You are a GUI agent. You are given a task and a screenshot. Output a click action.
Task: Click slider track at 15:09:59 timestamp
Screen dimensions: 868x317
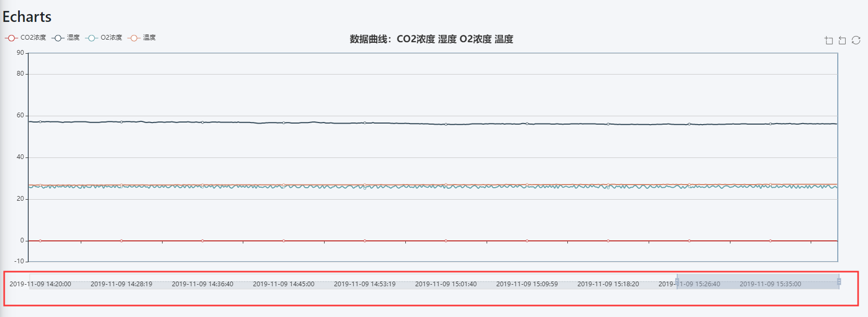click(x=527, y=284)
